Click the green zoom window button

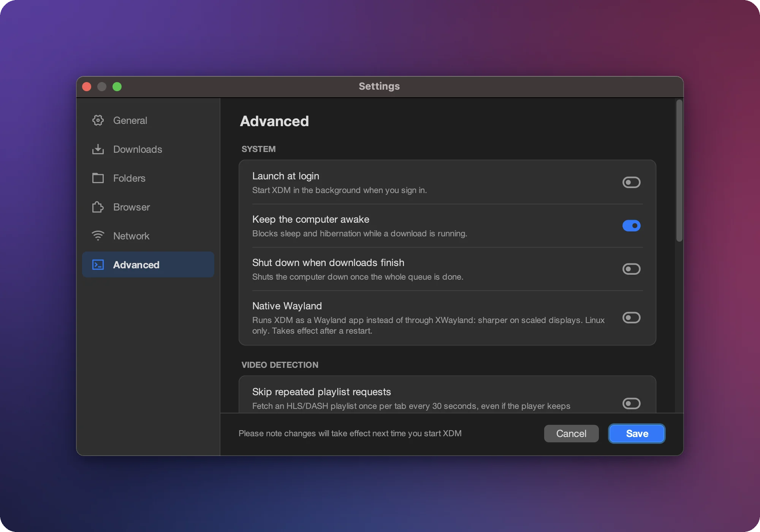click(x=117, y=87)
